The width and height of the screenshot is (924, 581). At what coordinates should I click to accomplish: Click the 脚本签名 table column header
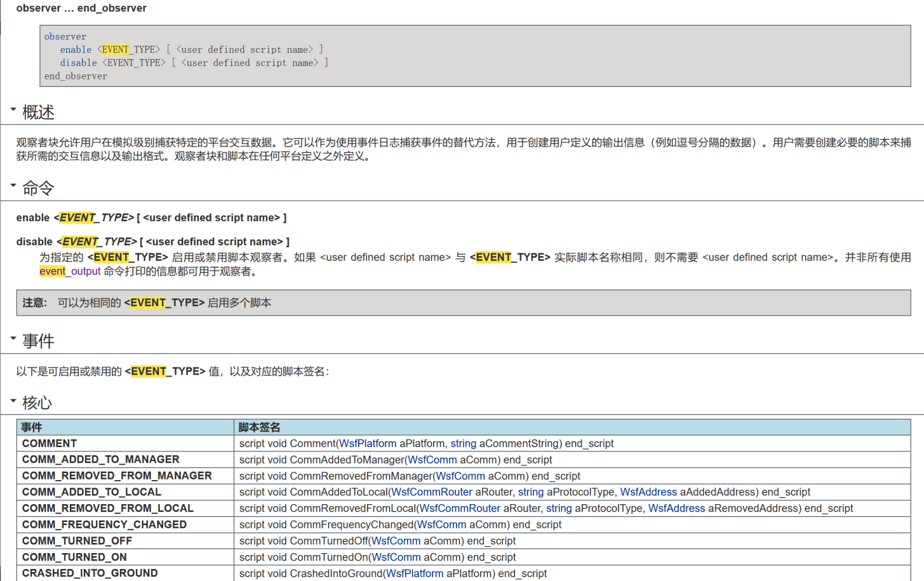[259, 427]
